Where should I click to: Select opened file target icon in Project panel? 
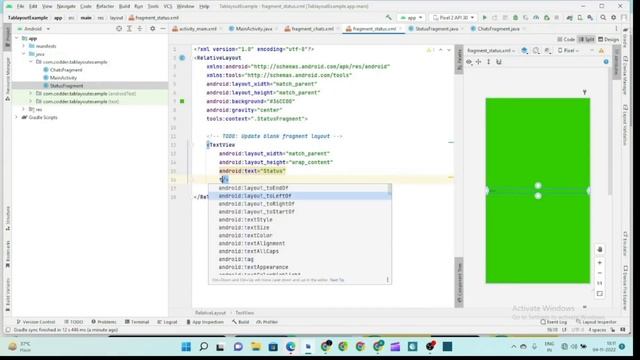coord(119,29)
